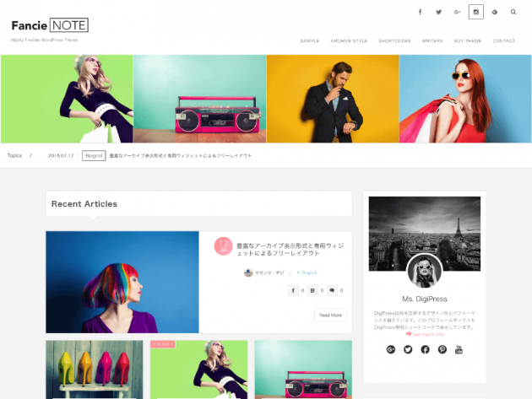The image size is (532, 399).
Task: Follow the See more info link
Action: pos(428,334)
